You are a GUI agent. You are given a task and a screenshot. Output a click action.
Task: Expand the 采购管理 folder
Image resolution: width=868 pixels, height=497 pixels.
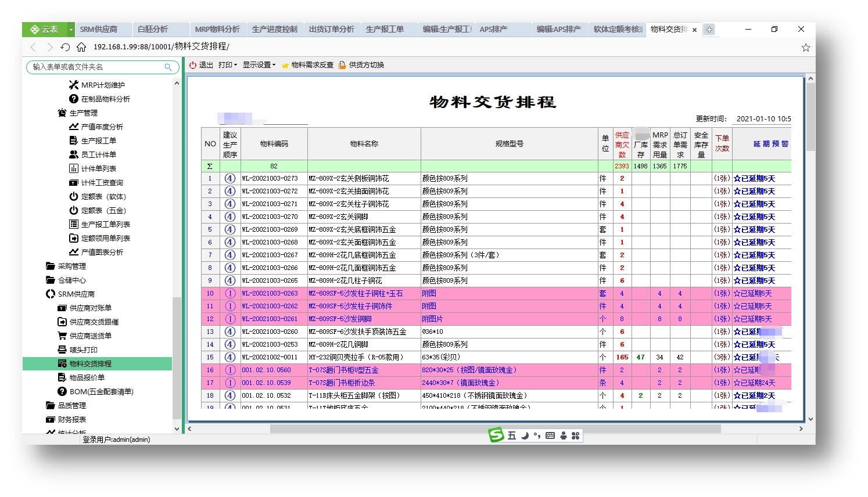tap(66, 266)
